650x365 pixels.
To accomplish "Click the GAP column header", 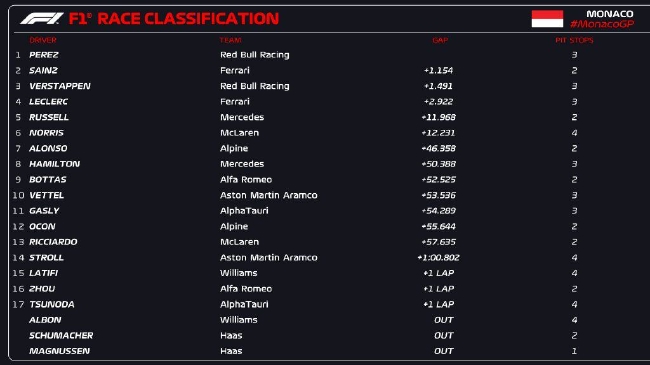I will pyautogui.click(x=440, y=40).
